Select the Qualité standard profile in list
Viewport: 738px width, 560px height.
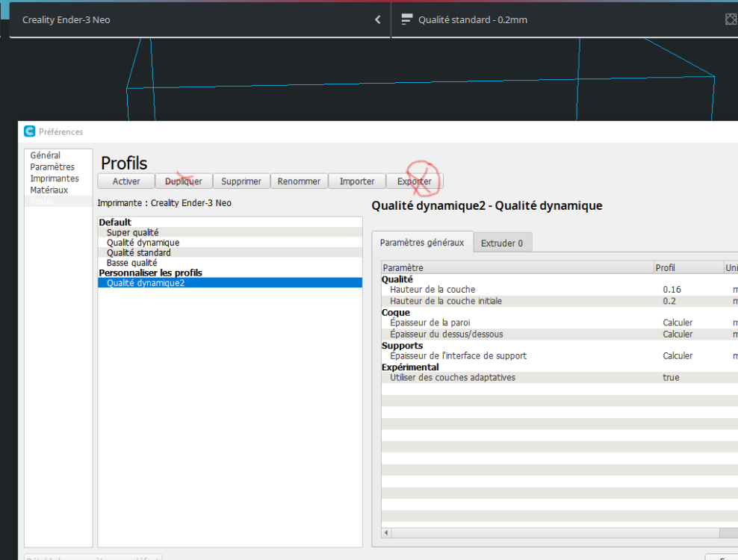tap(230, 252)
